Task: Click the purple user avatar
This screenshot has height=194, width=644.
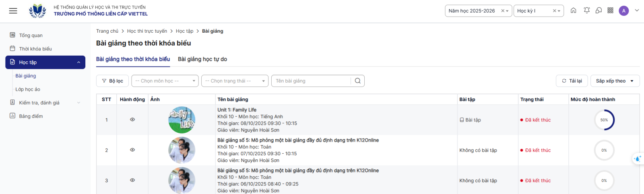Action: point(623,11)
